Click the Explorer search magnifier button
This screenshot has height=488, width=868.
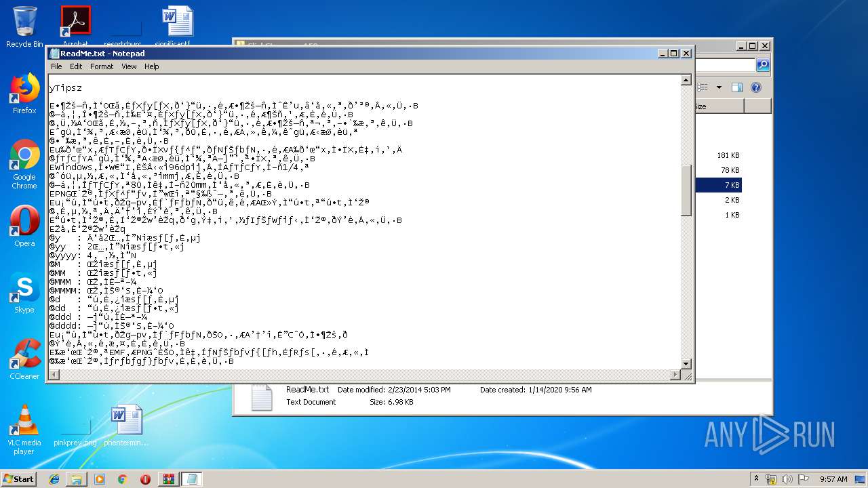(763, 65)
